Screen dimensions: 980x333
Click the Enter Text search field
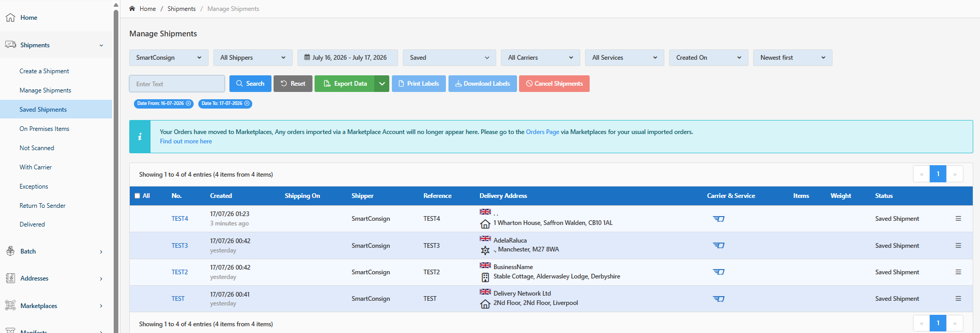tap(177, 84)
